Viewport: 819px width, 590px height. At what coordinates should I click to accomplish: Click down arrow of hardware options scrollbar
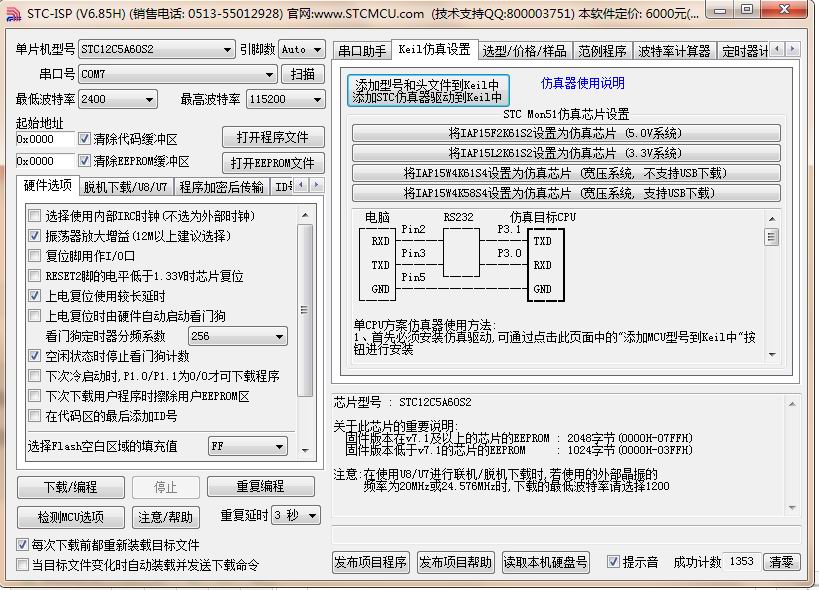tap(305, 450)
